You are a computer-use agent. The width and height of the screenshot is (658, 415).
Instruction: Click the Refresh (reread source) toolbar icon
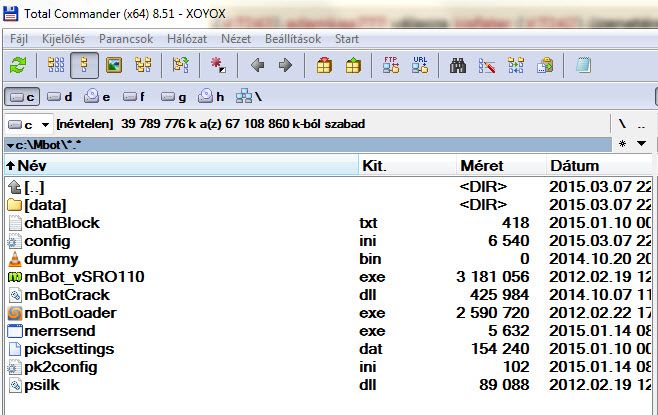click(x=18, y=65)
